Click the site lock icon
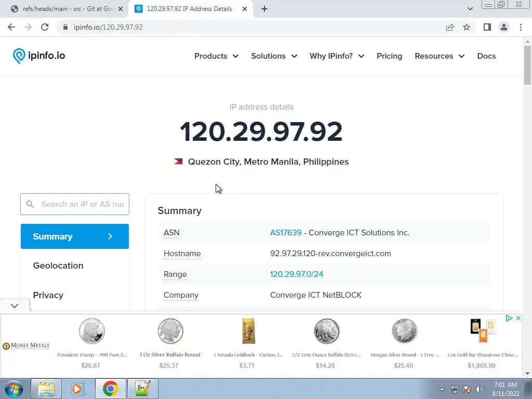Image resolution: width=532 pixels, height=399 pixels. pyautogui.click(x=65, y=27)
